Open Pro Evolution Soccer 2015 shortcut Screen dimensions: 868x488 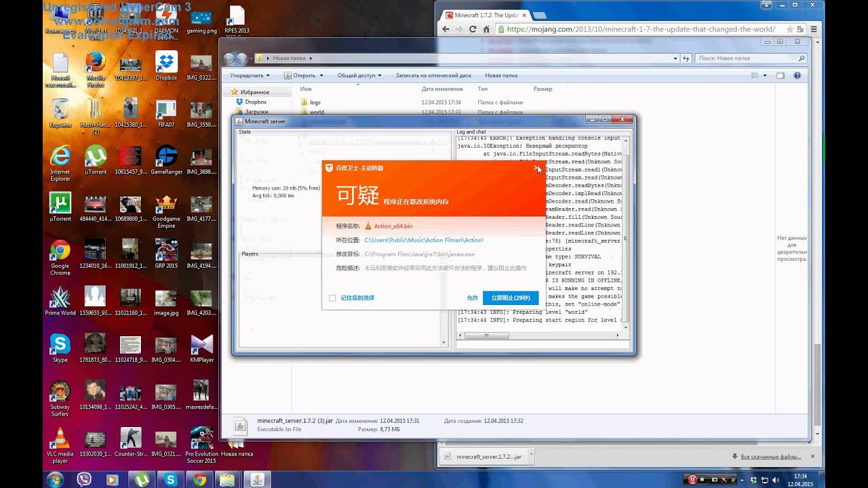click(201, 446)
